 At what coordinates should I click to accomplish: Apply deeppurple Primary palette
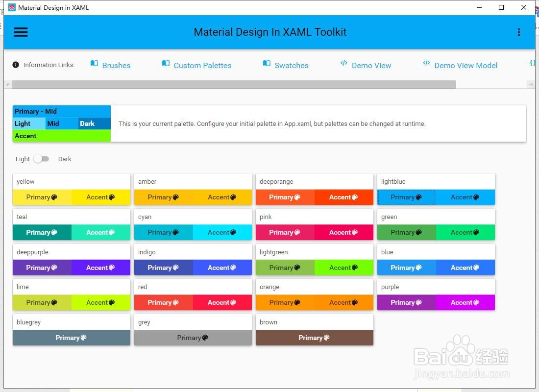pos(42,268)
